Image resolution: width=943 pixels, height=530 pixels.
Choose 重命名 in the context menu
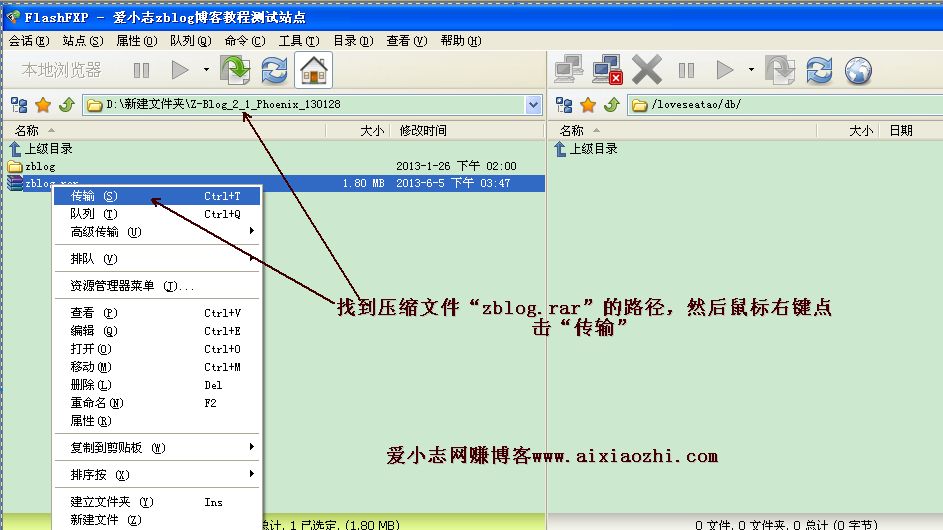click(x=157, y=404)
